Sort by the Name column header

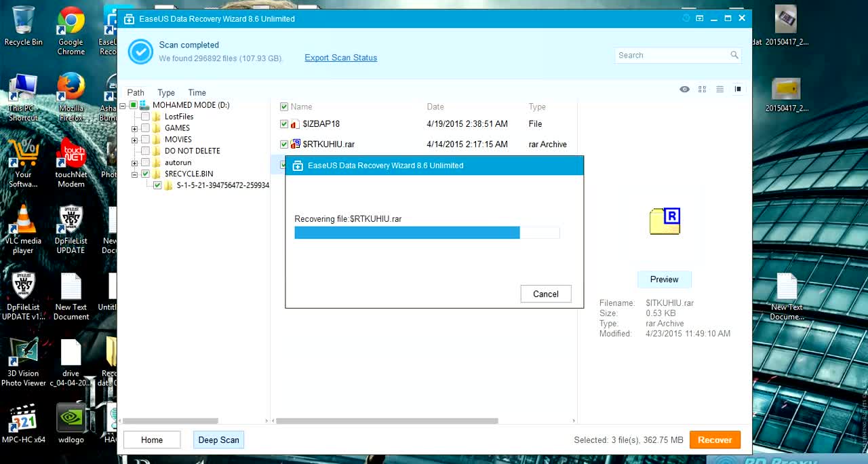point(301,107)
